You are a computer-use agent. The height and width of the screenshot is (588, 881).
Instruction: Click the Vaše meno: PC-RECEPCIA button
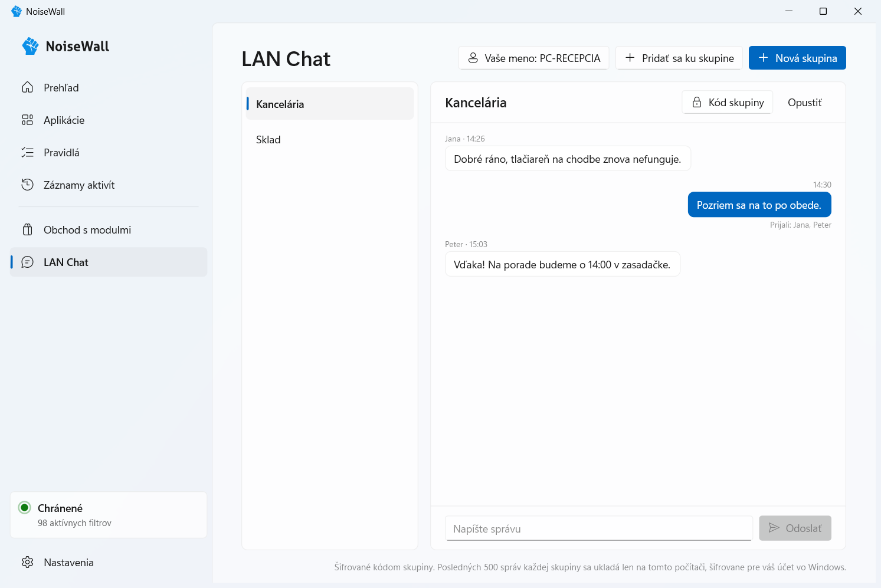click(x=533, y=58)
